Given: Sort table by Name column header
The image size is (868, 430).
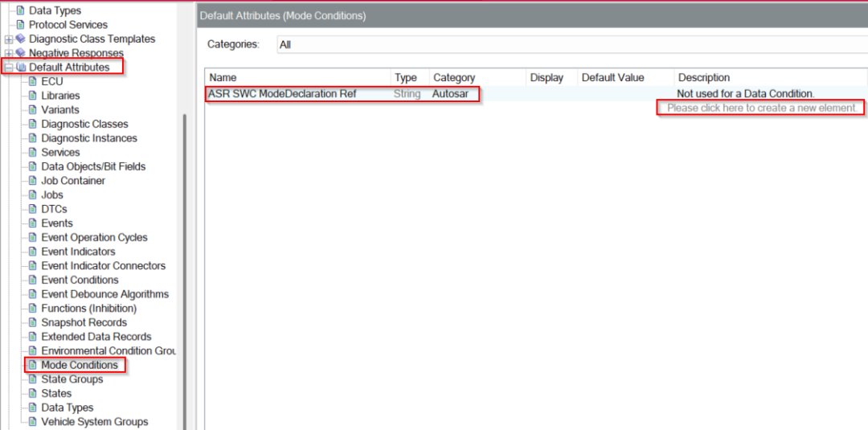Looking at the screenshot, I should click(298, 77).
